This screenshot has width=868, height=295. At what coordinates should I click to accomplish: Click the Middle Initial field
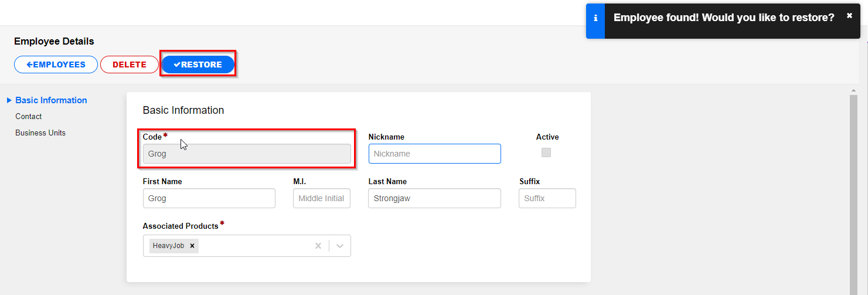click(322, 198)
